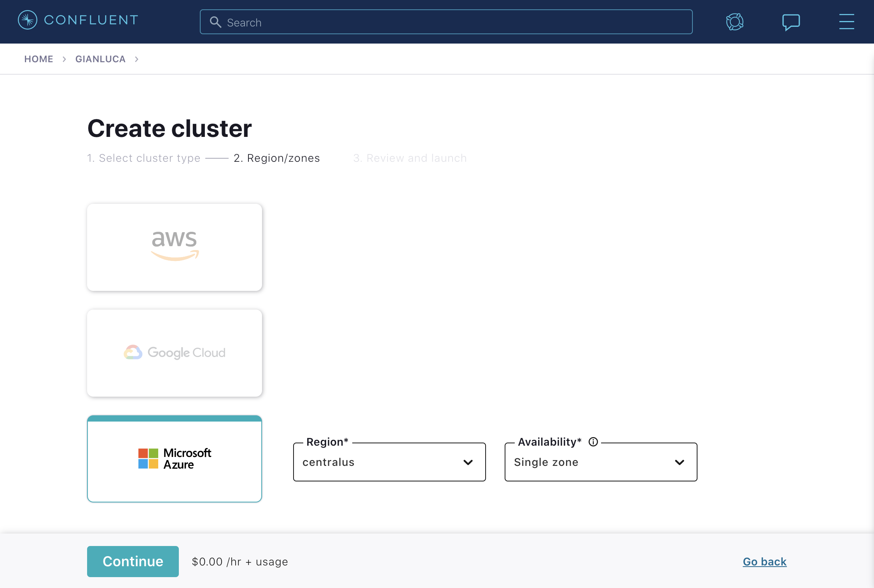Open the support lifebuoy icon

click(x=734, y=22)
